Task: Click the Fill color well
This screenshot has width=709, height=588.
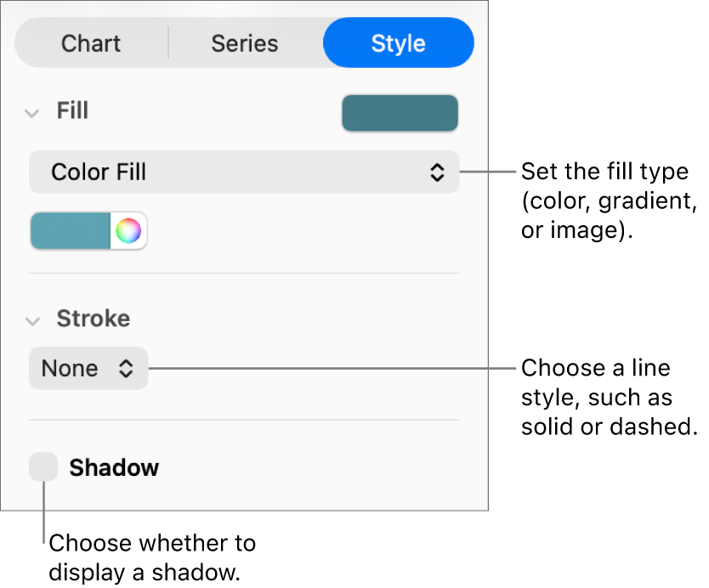Action: pyautogui.click(x=400, y=112)
